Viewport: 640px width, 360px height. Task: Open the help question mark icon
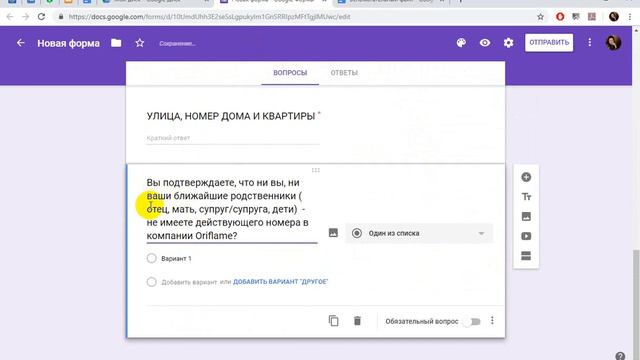click(x=620, y=356)
